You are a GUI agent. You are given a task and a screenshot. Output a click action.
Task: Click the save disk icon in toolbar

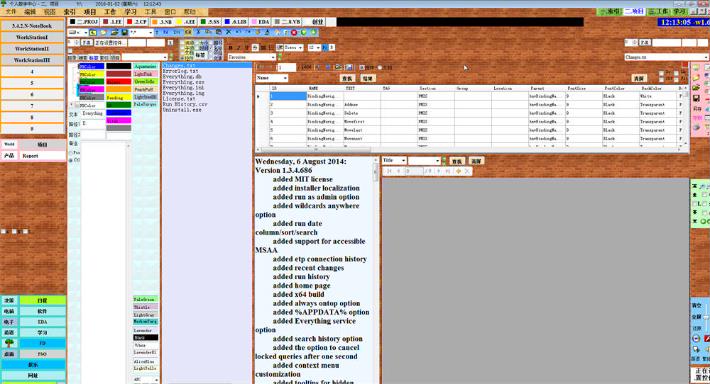(x=125, y=33)
